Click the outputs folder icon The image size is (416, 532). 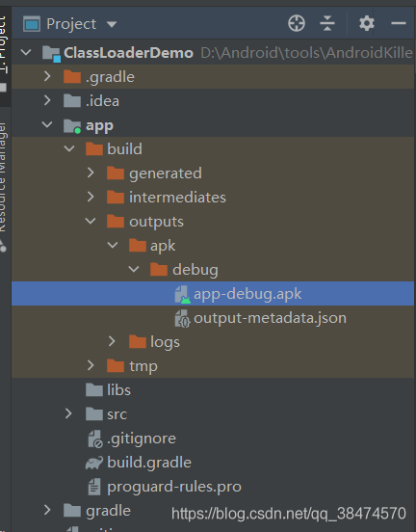pyautogui.click(x=116, y=222)
